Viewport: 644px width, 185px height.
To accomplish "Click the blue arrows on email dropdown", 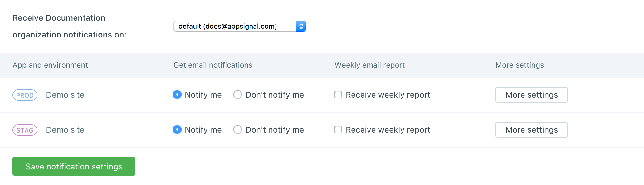I will click(301, 26).
